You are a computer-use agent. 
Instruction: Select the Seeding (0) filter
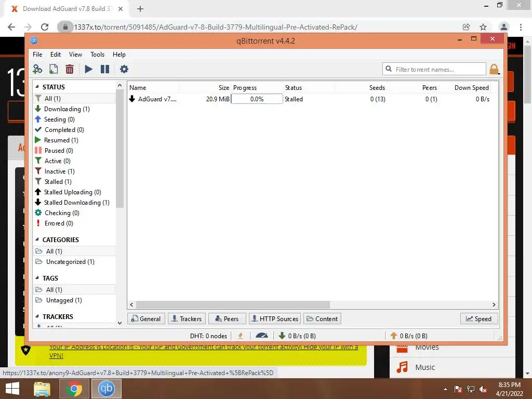click(x=74, y=119)
